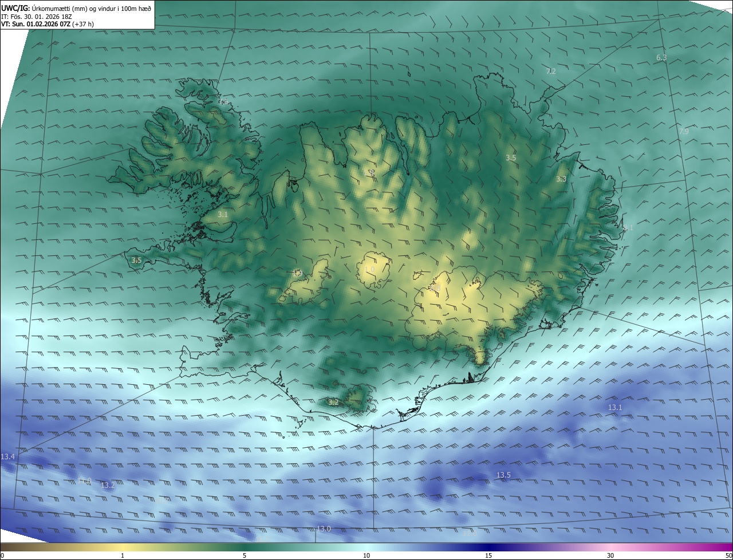The width and height of the screenshot is (733, 560).
Task: Click the map value 13.4
Action: coord(8,457)
